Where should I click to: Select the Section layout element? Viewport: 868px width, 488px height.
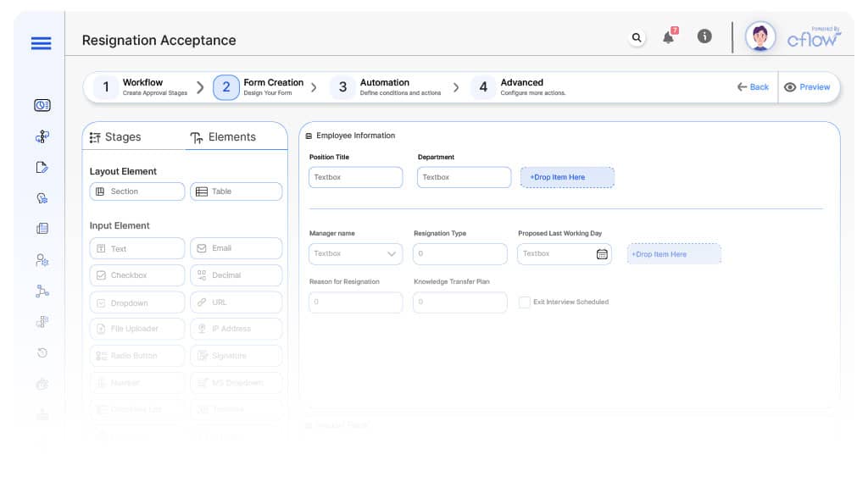point(136,191)
